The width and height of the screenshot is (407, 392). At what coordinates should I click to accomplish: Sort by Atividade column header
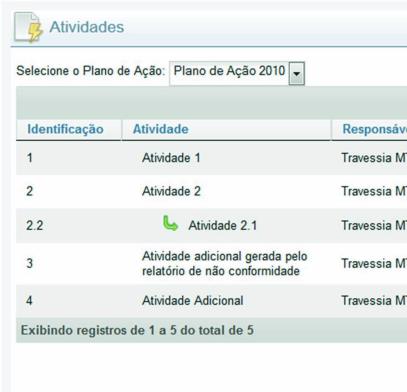161,129
